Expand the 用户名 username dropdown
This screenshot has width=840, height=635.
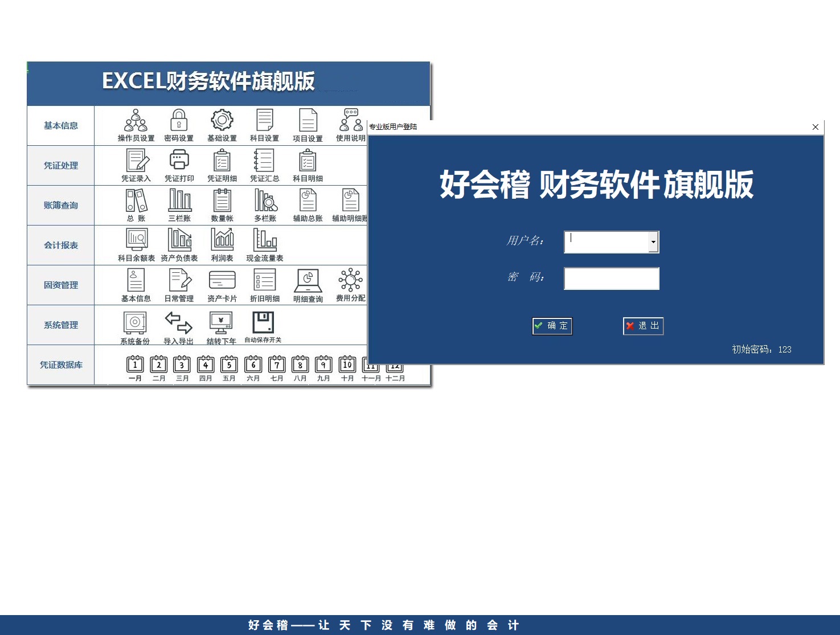[x=653, y=241]
